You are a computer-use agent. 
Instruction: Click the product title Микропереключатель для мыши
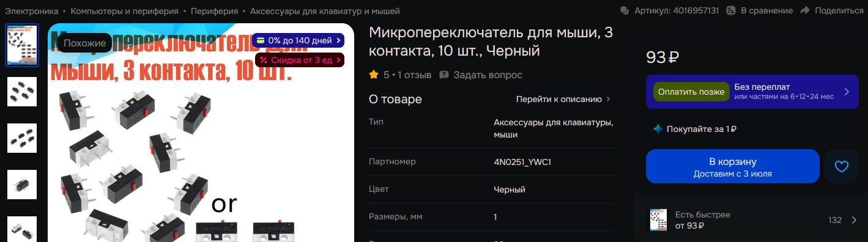point(491,41)
